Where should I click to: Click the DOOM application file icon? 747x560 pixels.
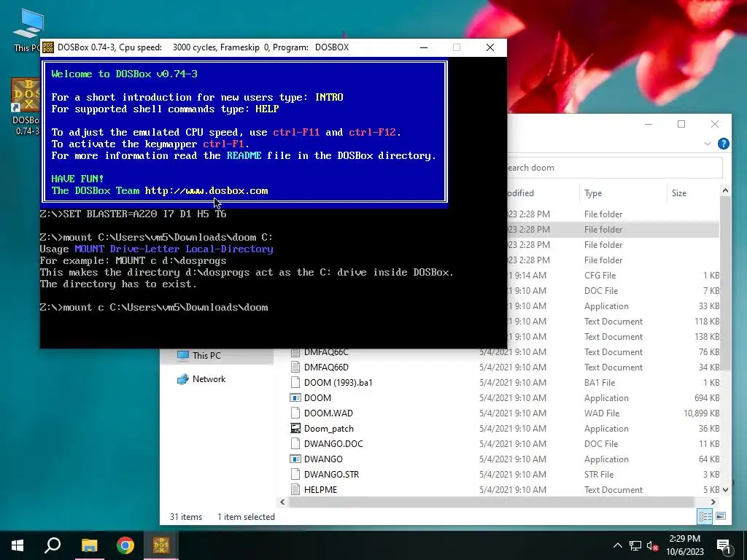click(295, 397)
